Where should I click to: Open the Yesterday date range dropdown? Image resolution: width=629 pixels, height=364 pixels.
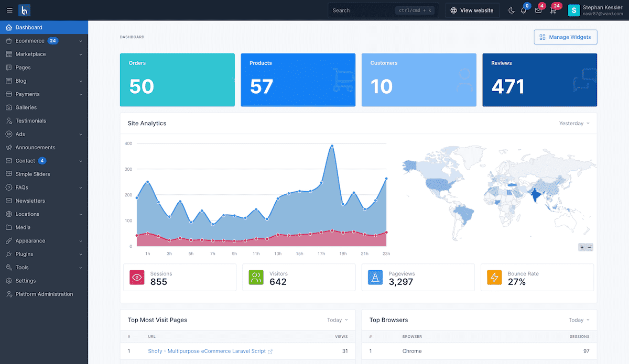(574, 124)
